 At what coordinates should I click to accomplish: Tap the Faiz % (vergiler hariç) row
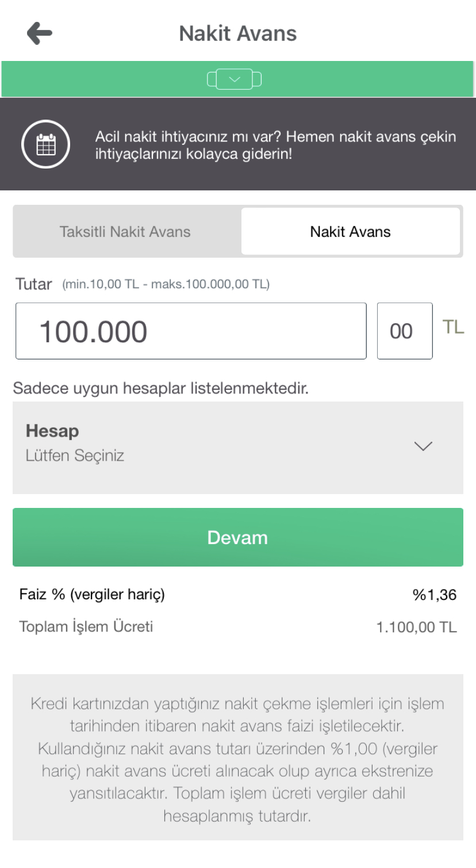[x=238, y=595]
